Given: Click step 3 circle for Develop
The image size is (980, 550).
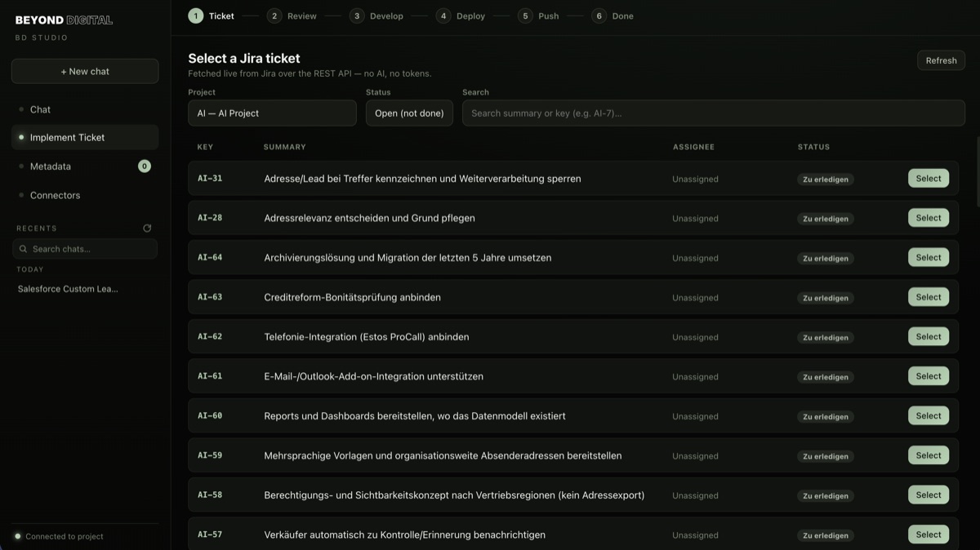Looking at the screenshot, I should point(357,16).
